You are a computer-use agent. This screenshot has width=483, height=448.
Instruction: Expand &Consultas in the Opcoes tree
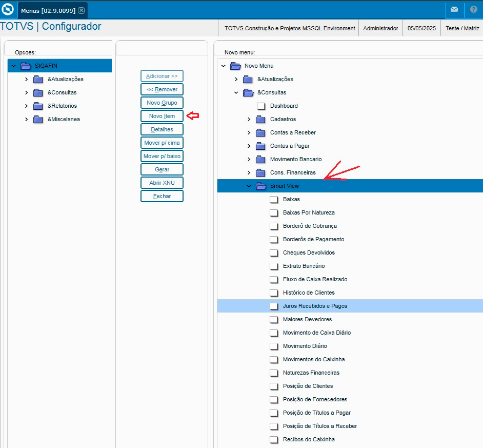pos(27,92)
